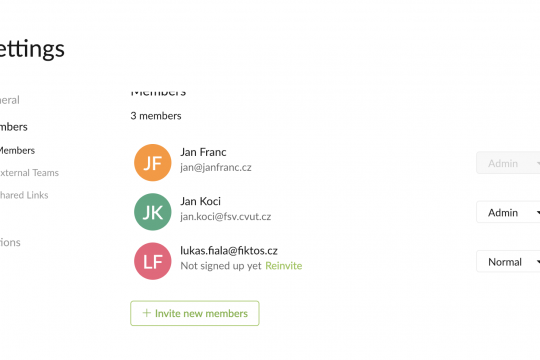Click the Jan Koci member name
This screenshot has width=540, height=360.
tap(200, 201)
